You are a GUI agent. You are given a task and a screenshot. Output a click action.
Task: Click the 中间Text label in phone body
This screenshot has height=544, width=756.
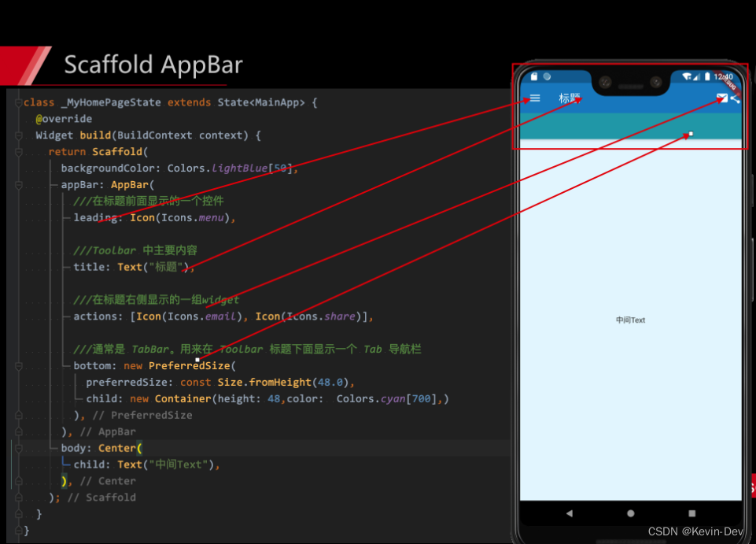coord(630,320)
